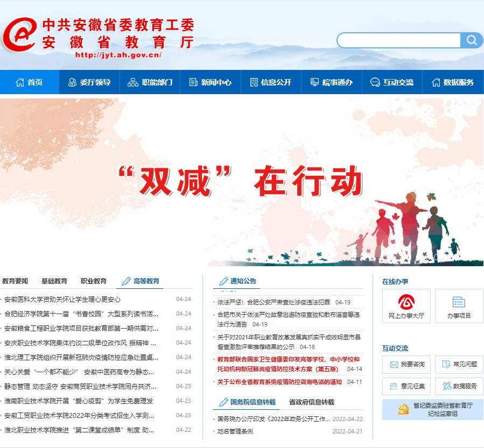Open article 淮北职业技术学院推进"第二课堂成绩单"
Image resolution: width=484 pixels, height=448 pixels.
coord(79,430)
